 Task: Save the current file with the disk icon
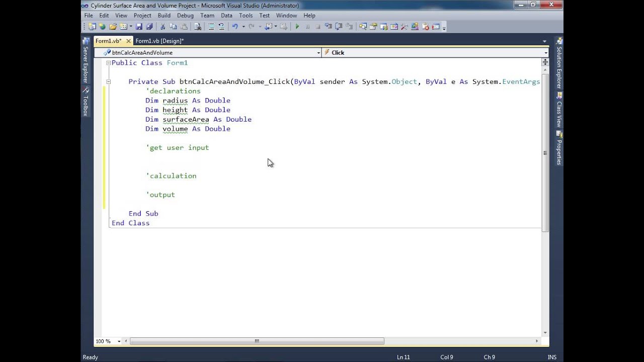coord(139,26)
